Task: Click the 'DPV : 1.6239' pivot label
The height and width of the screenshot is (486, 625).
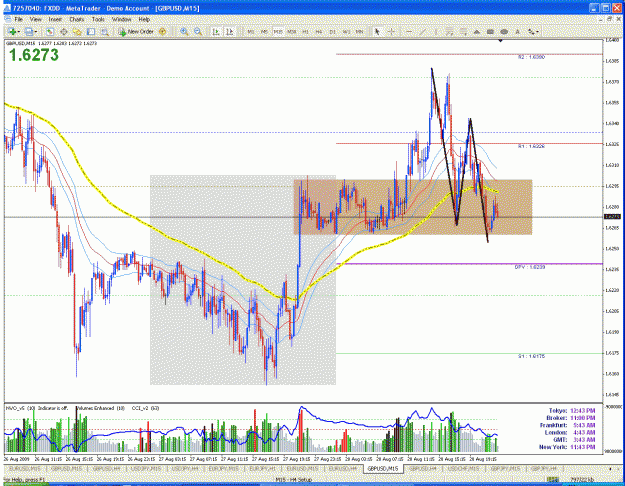Action: [530, 267]
